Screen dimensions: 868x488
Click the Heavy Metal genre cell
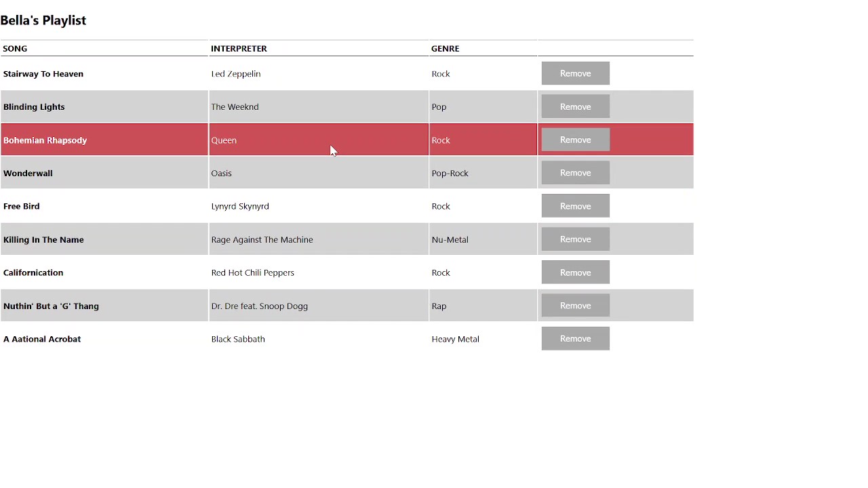click(455, 339)
